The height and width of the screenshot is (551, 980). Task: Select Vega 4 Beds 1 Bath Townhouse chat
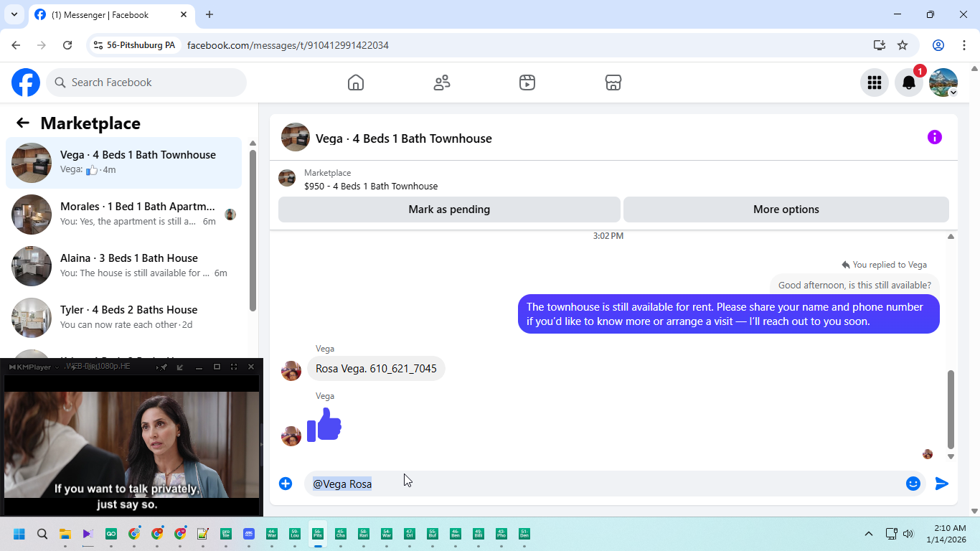pyautogui.click(x=124, y=163)
